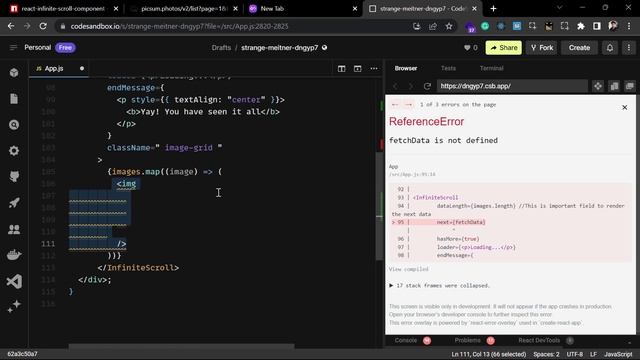Open the Sandbox Info cube icon in sidebar
Image resolution: width=640 pixels, height=360 pixels.
[x=14, y=73]
